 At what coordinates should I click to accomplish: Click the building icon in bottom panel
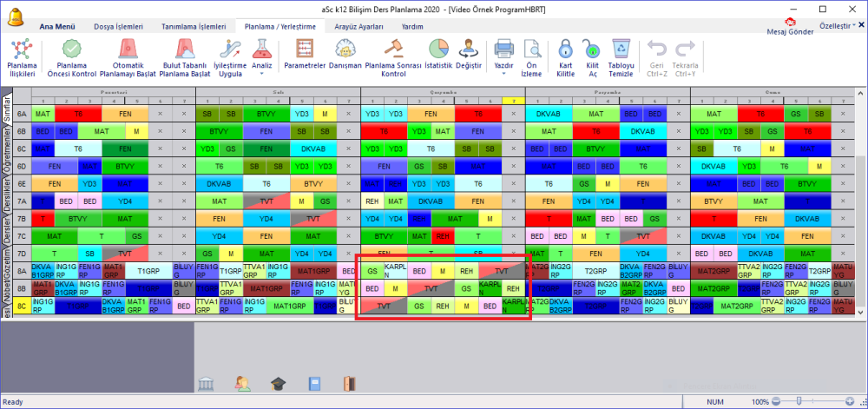point(207,384)
